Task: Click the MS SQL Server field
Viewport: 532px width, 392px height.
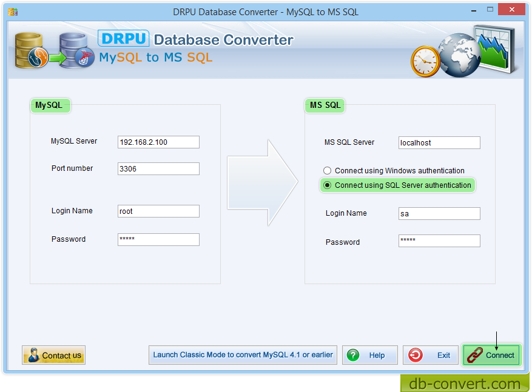Action: click(x=439, y=142)
